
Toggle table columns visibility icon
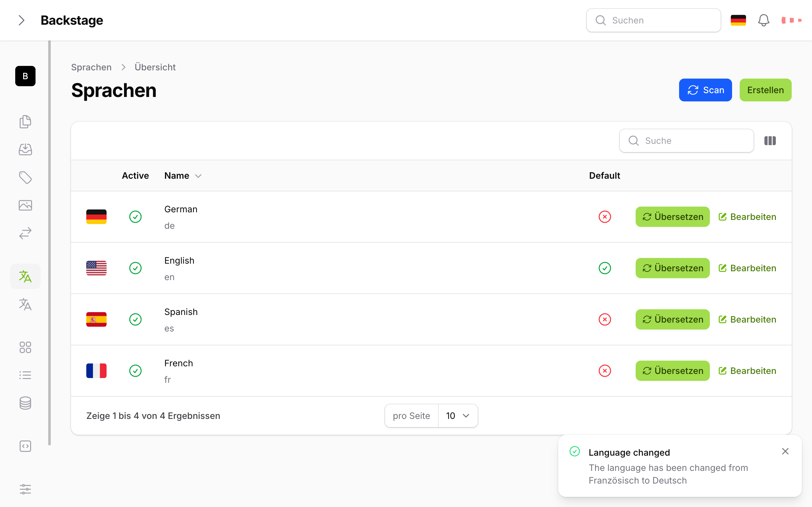770,141
